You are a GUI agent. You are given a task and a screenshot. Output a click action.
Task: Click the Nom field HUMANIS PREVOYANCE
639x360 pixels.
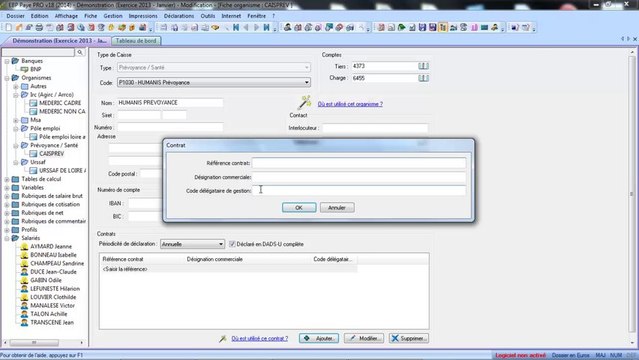point(170,103)
